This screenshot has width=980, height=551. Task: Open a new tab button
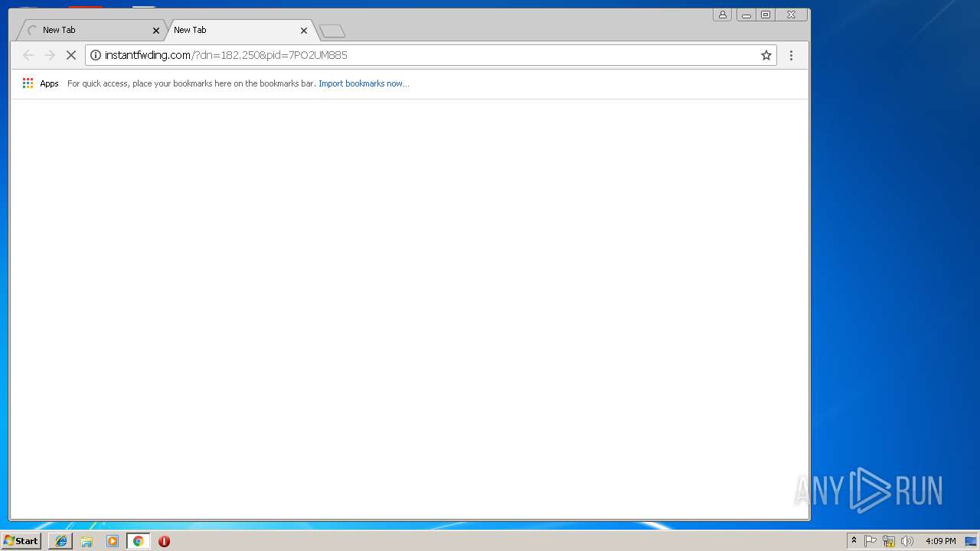[332, 31]
